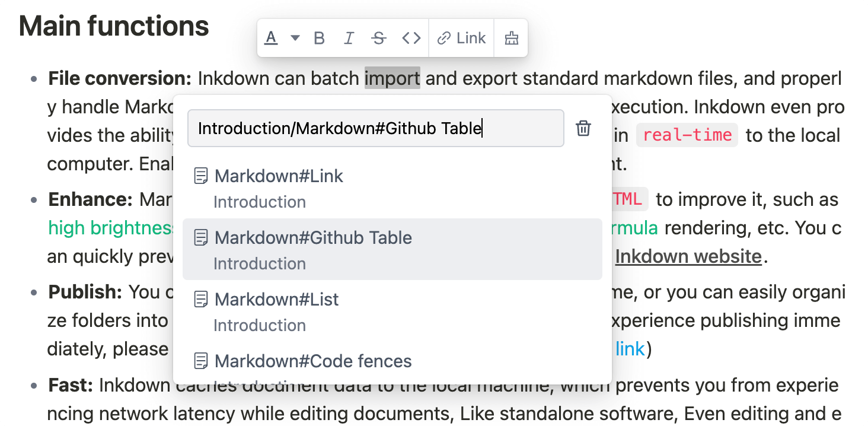Clear formatting with the brush icon
The image size is (868, 426).
click(x=511, y=38)
